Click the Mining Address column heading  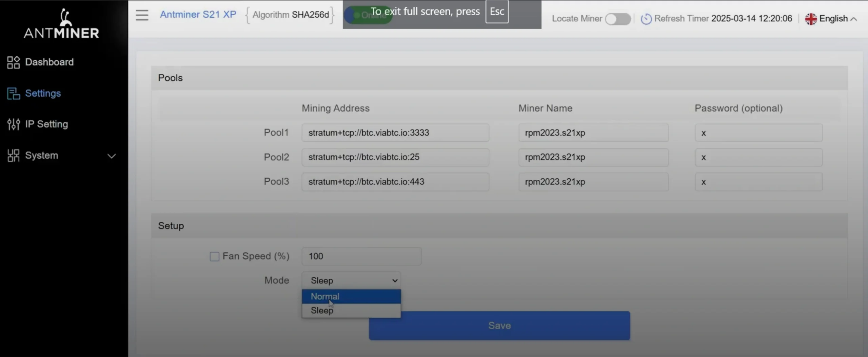click(336, 108)
